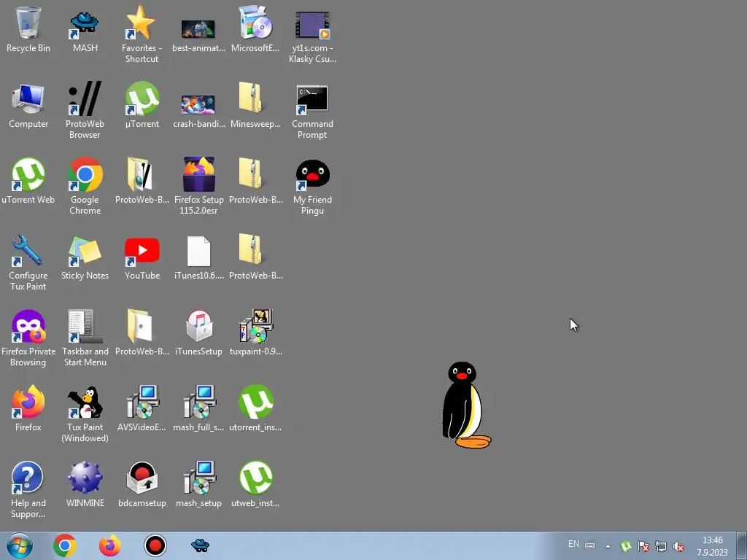
Task: Launch Chrome from the taskbar
Action: pyautogui.click(x=65, y=545)
